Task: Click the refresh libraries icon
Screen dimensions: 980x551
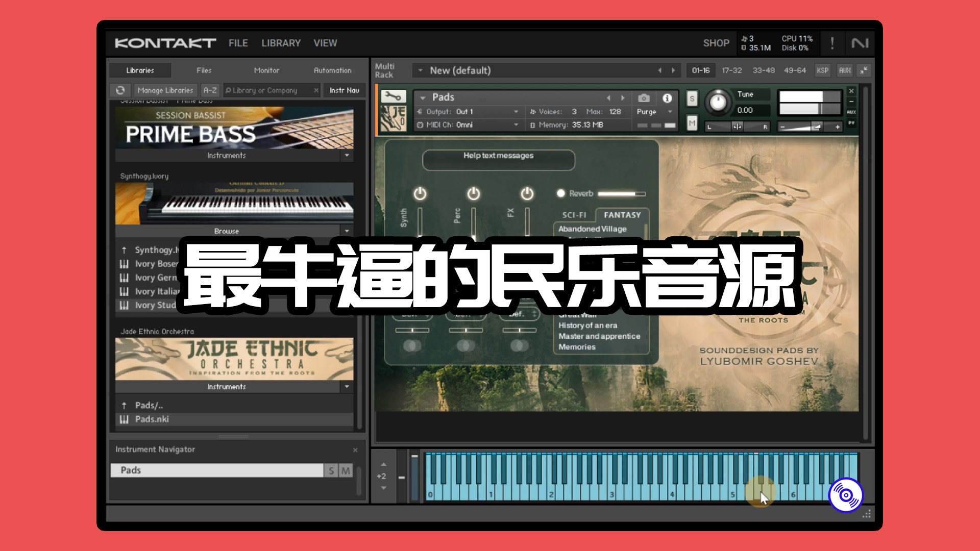Action: (120, 90)
